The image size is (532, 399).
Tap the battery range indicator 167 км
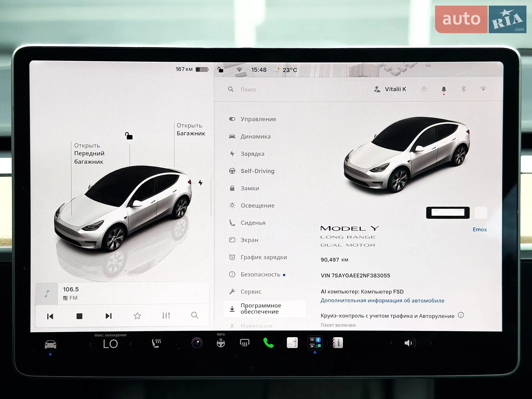coord(192,69)
